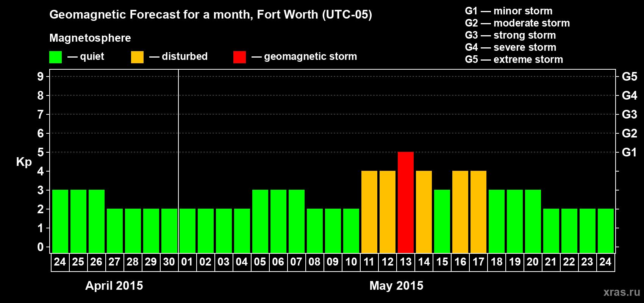Select the green bar for April 24

coord(60,221)
